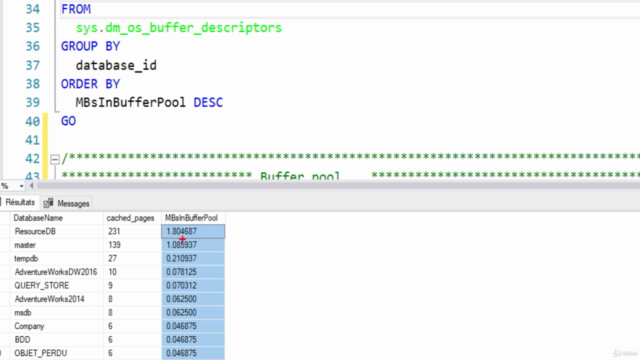Click cached_pages value 9
The width and height of the screenshot is (640, 360).
[132, 285]
